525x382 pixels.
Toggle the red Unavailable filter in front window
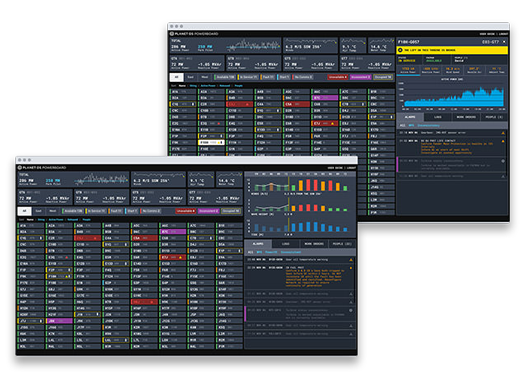click(185, 211)
